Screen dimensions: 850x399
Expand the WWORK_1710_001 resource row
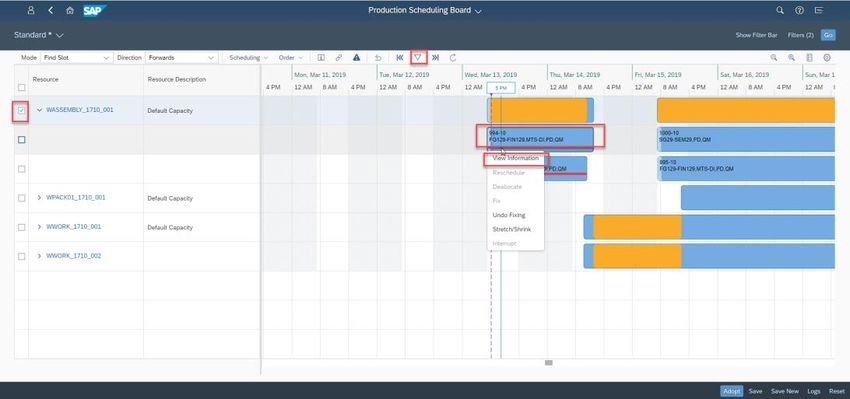39,227
